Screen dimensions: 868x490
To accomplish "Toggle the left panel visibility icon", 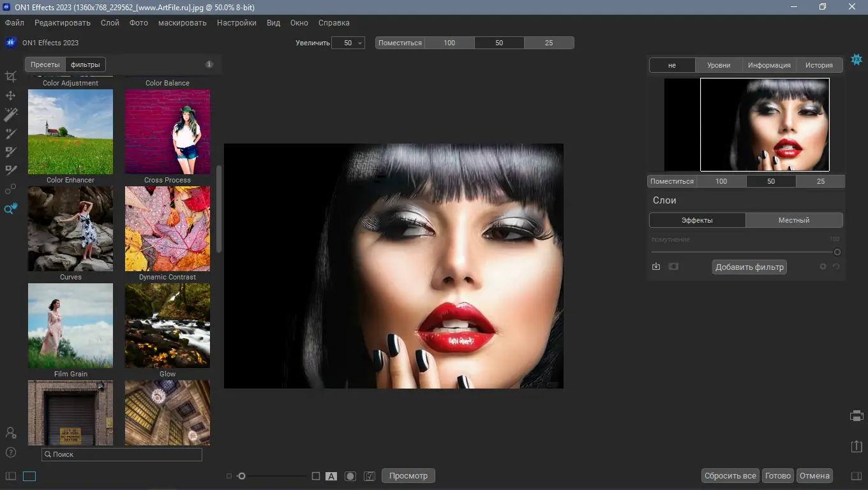I will (x=11, y=476).
